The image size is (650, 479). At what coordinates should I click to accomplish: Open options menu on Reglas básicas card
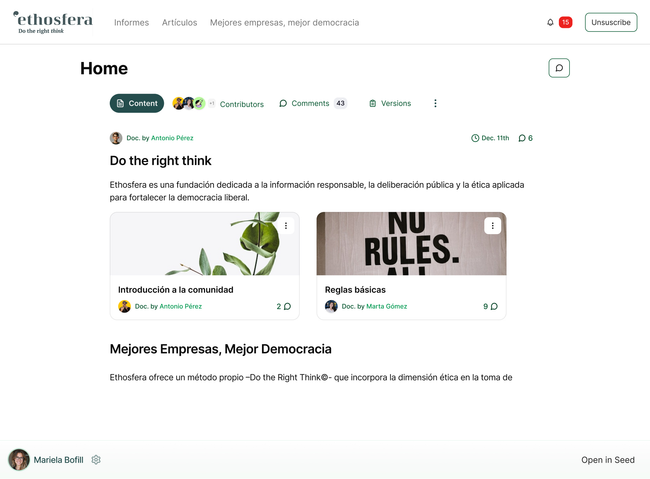[492, 226]
